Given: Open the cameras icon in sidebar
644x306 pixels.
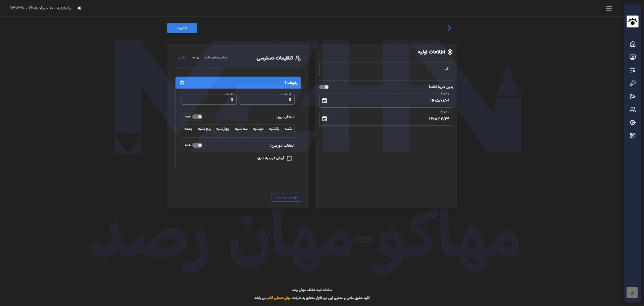Looking at the screenshot, I should 633,97.
